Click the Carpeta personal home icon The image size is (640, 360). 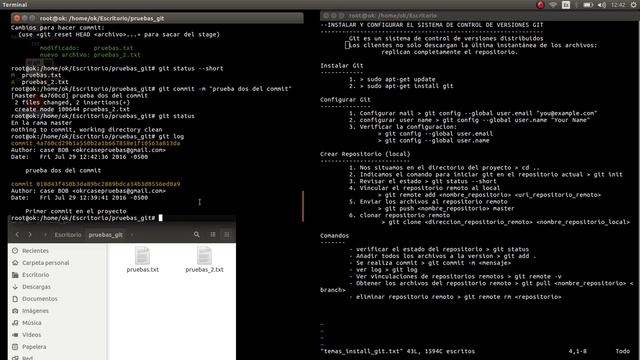point(15,263)
